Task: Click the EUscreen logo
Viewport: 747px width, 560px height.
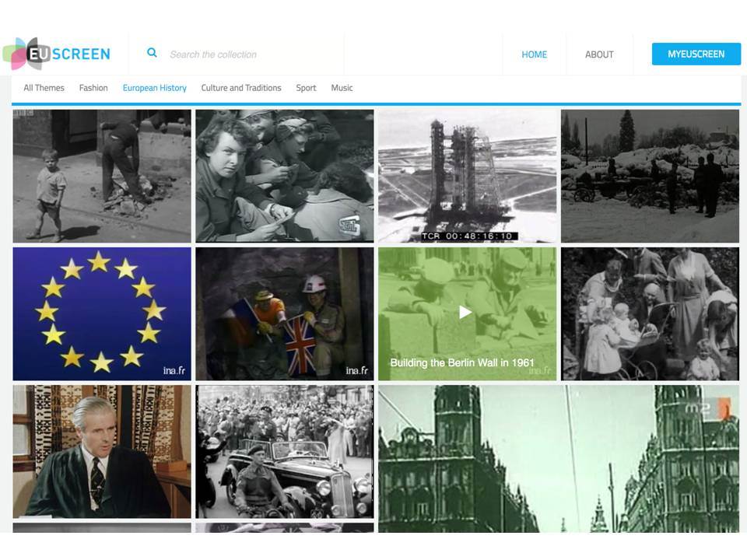Action: pos(56,54)
